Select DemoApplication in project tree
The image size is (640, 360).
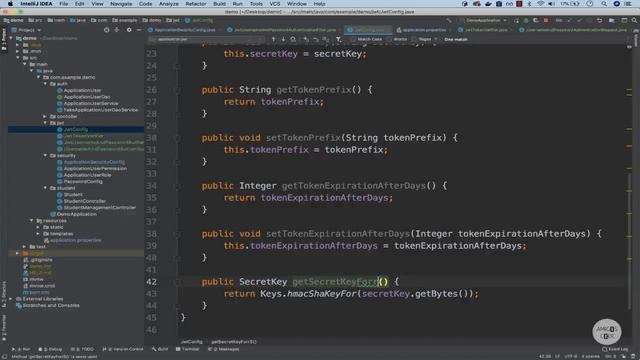pyautogui.click(x=76, y=214)
